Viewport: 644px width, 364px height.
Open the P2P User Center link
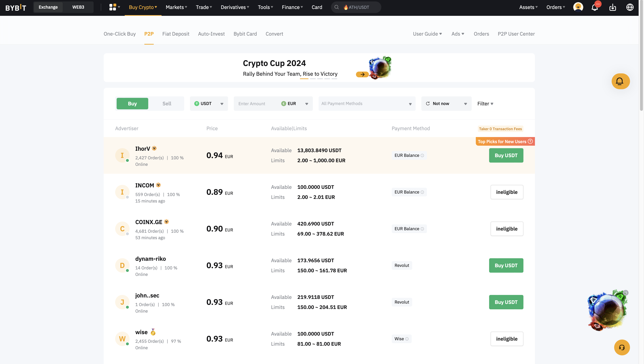click(516, 34)
